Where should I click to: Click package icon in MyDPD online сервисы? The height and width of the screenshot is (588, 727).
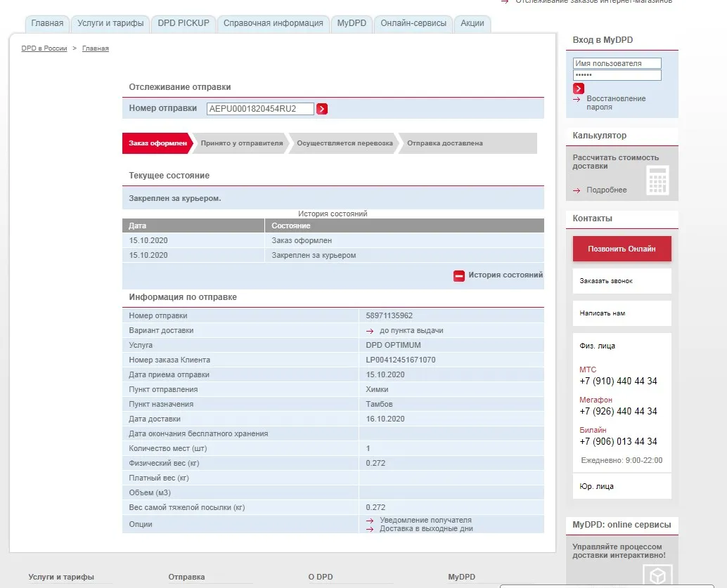coord(657,575)
